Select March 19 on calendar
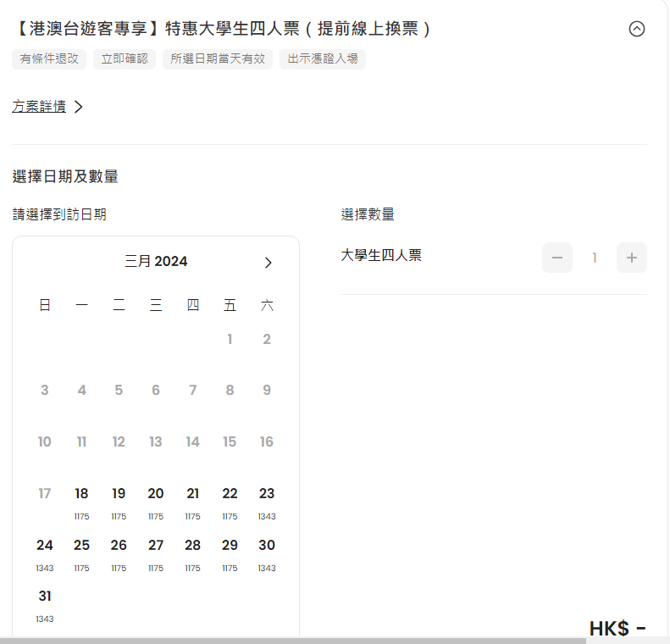 tap(119, 502)
